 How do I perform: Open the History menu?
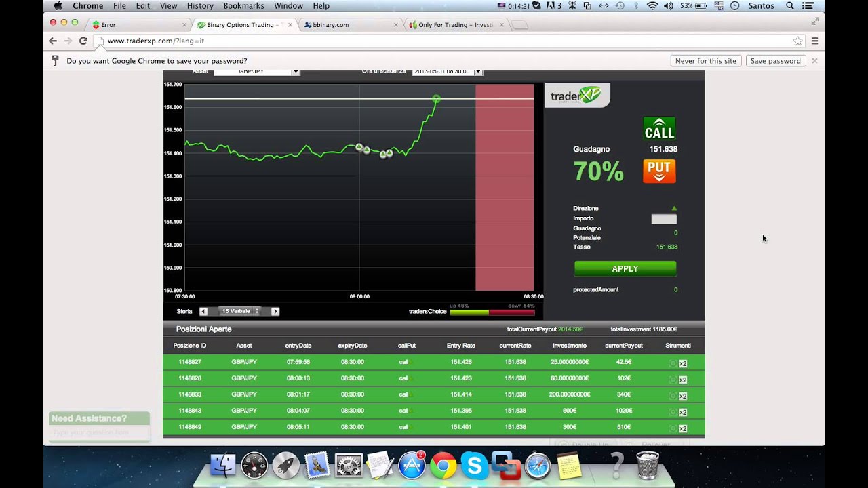199,5
